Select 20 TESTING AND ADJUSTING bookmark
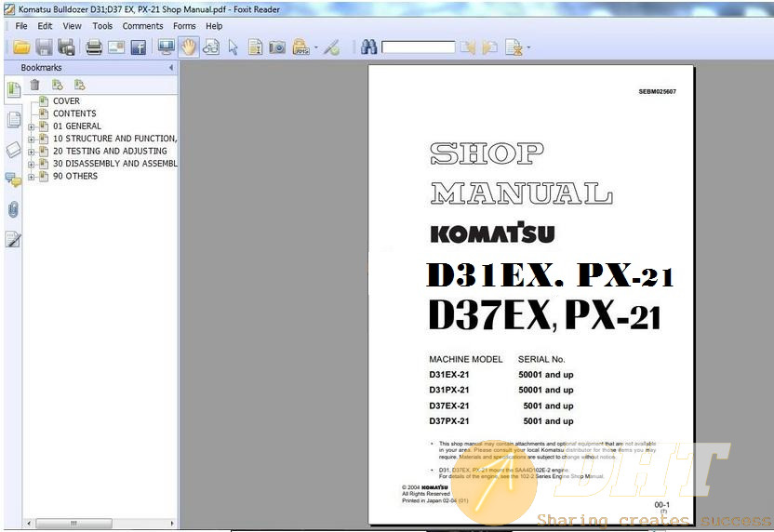774x532 pixels. pos(110,151)
